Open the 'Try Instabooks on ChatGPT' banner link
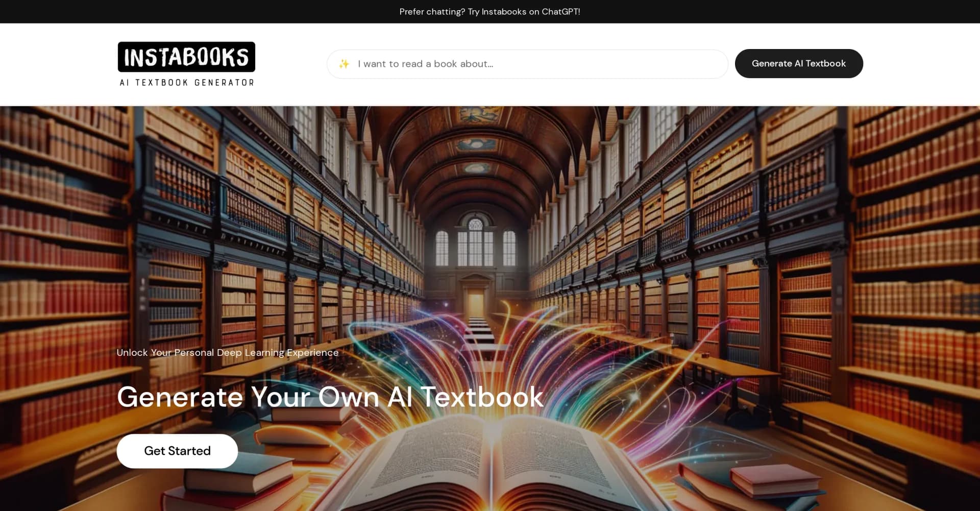980x511 pixels. tap(489, 12)
